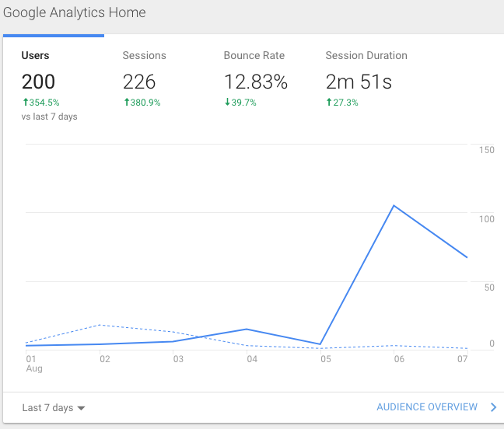Click the up arrow next to 380.9%
This screenshot has height=429, width=504.
(x=126, y=103)
